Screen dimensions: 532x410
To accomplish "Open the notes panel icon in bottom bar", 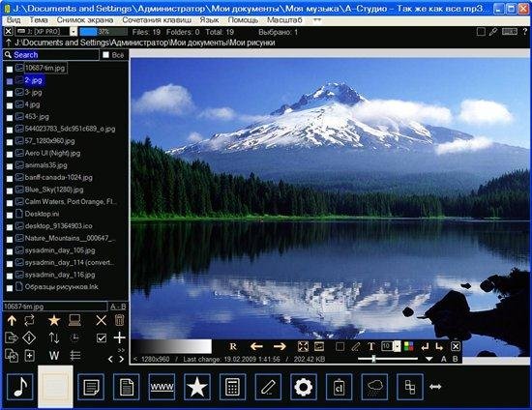I will click(x=91, y=387).
